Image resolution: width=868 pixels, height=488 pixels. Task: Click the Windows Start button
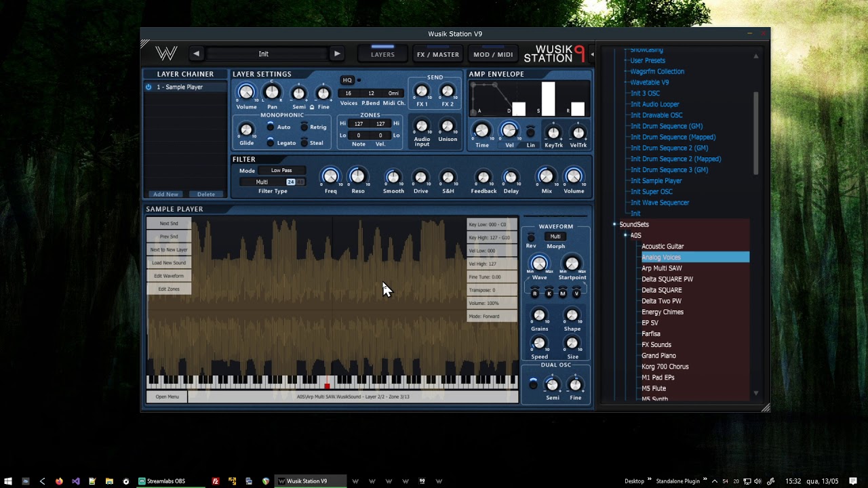click(8, 481)
